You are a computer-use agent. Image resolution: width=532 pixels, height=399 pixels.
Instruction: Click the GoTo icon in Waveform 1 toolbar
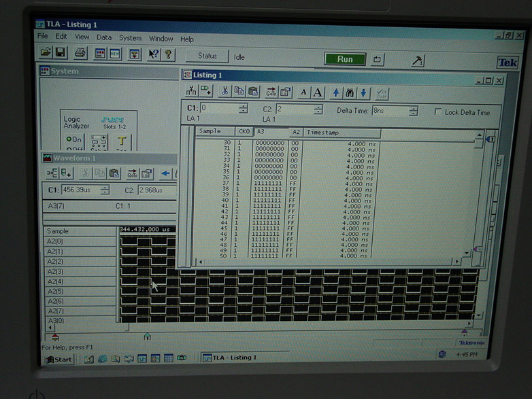(x=133, y=174)
